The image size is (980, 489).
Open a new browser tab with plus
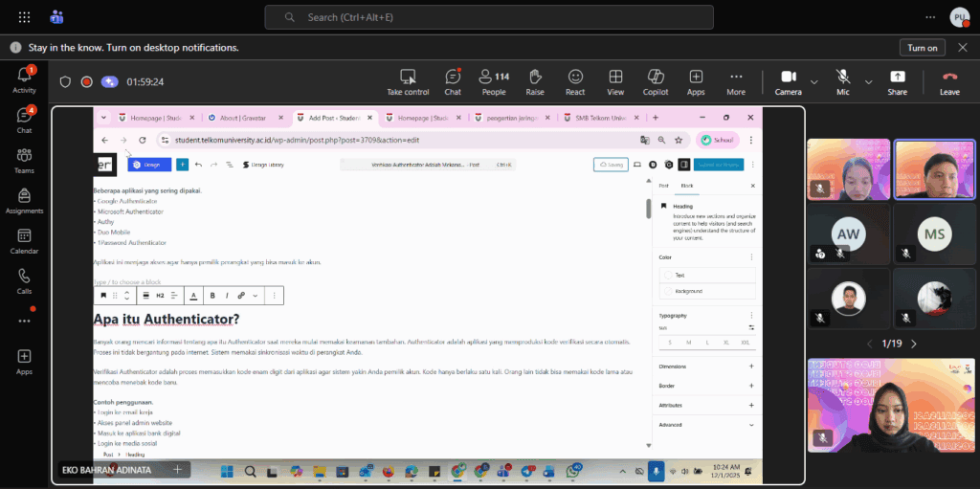656,118
